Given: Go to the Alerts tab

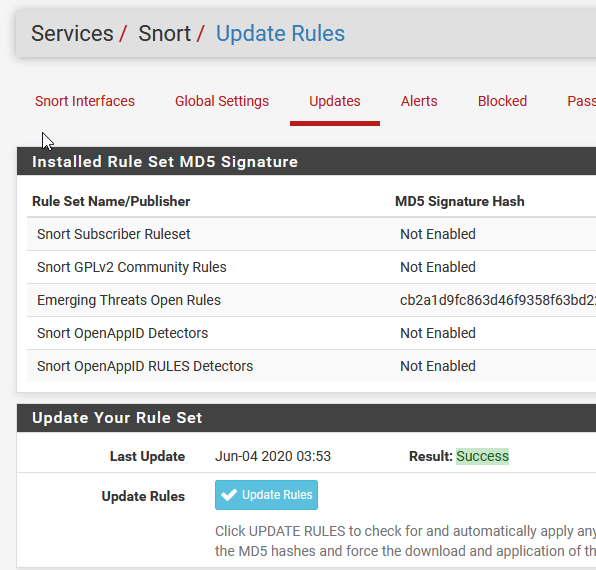Looking at the screenshot, I should [x=419, y=101].
